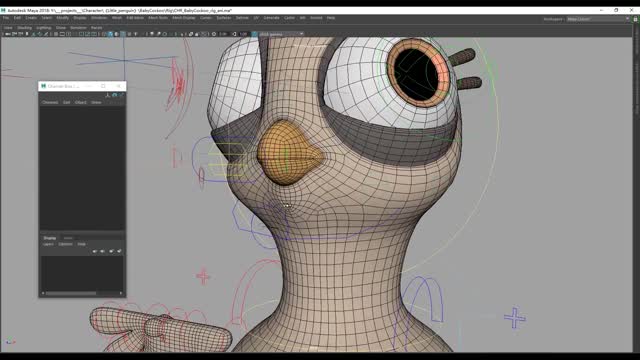The width and height of the screenshot is (640, 360).
Task: Open Channels menu in Channel Box window
Action: pos(50,102)
